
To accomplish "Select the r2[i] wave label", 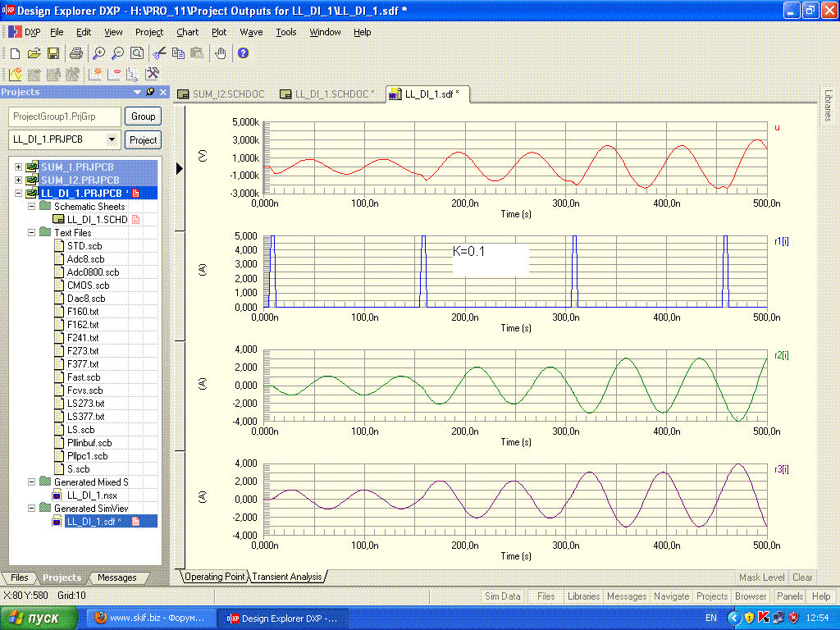I will coord(781,355).
